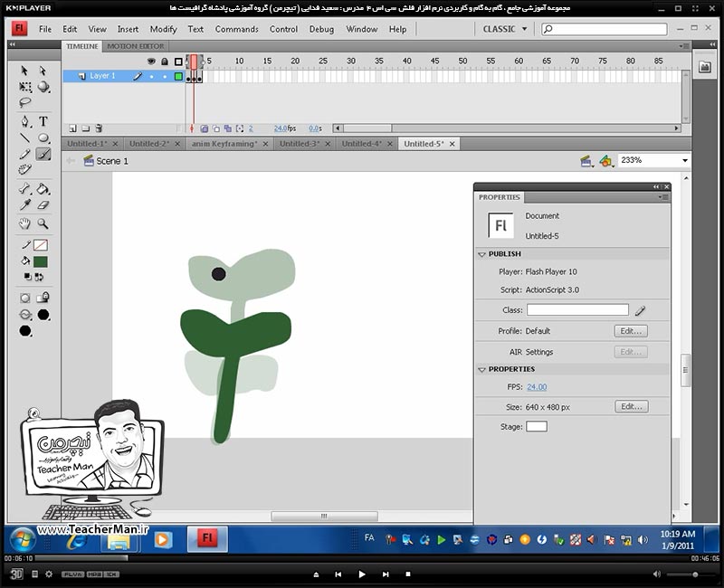724x588 pixels.
Task: Select the Brush tool
Action: point(43,154)
